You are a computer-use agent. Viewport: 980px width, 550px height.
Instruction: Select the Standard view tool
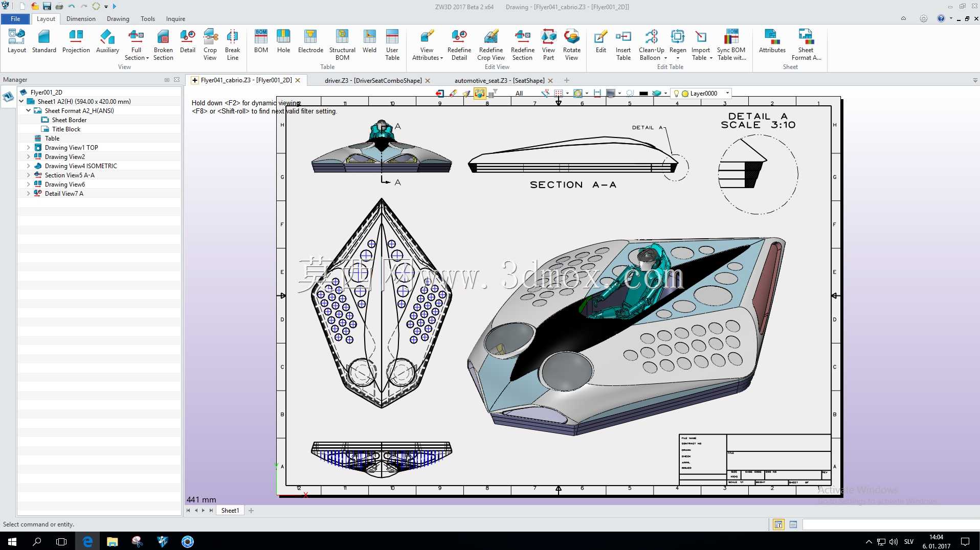pos(44,41)
